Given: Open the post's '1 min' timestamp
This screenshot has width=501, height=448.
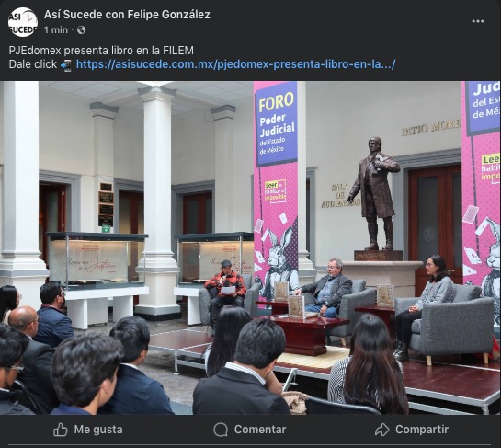Looking at the screenshot, I should click(x=56, y=30).
